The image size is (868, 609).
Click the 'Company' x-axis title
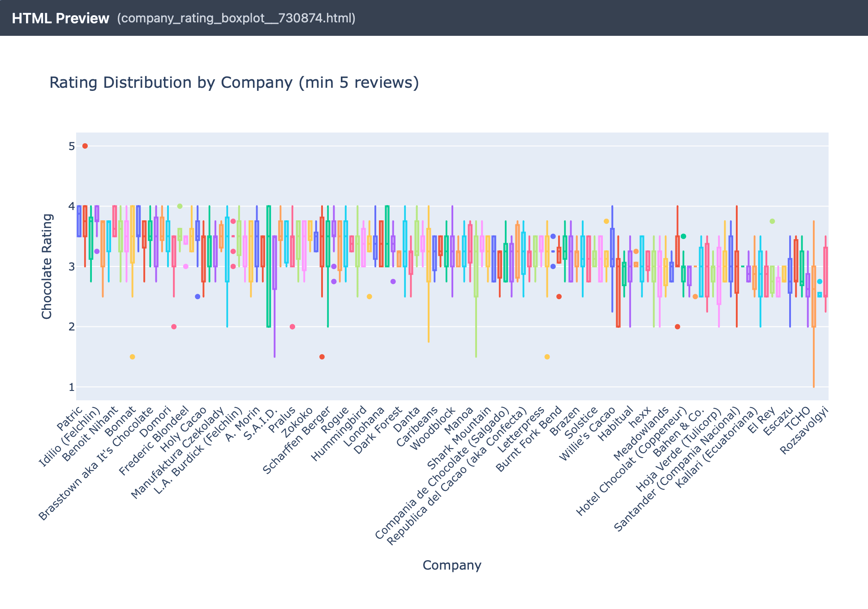[451, 565]
